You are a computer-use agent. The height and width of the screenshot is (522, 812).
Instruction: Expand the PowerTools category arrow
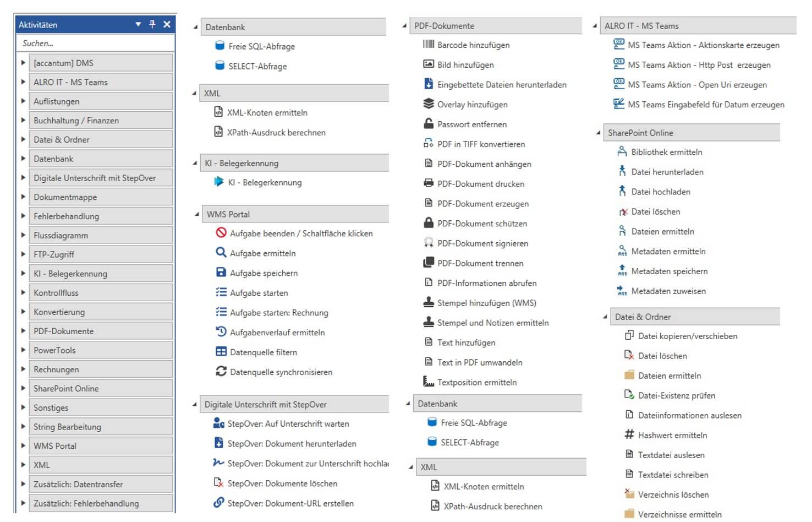pos(23,350)
